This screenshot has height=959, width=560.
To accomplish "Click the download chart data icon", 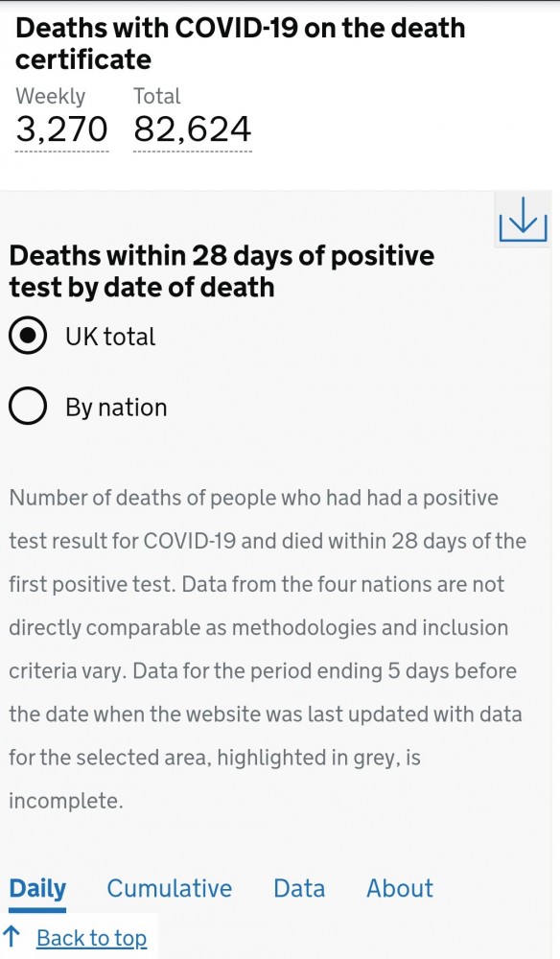I will click(523, 219).
